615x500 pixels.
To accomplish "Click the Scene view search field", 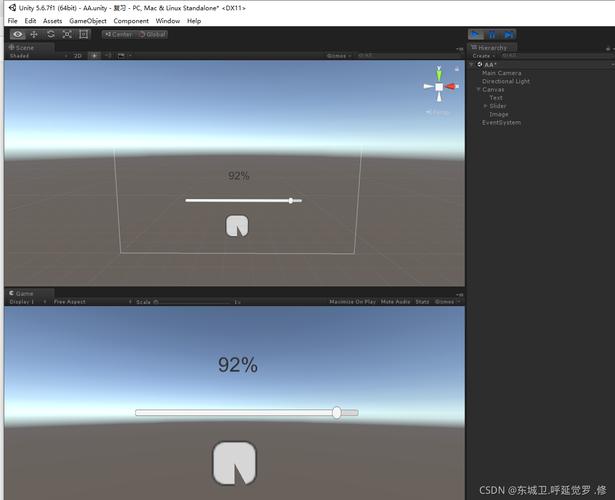I will (409, 56).
